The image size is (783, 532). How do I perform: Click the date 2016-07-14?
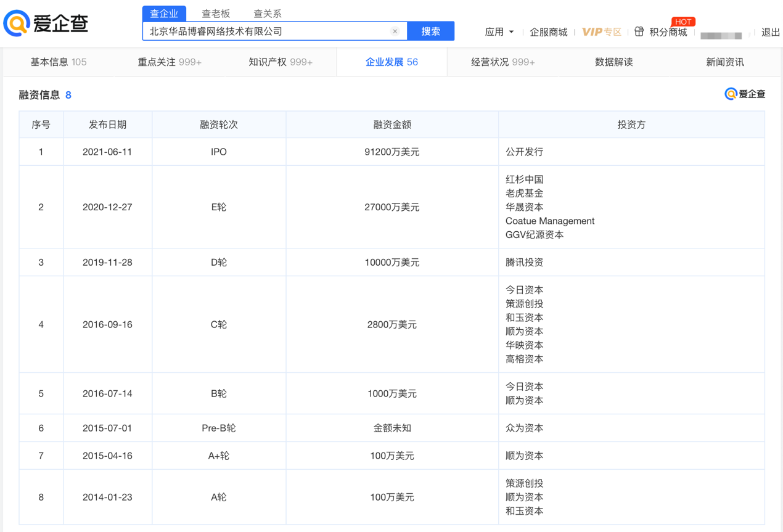[107, 393]
